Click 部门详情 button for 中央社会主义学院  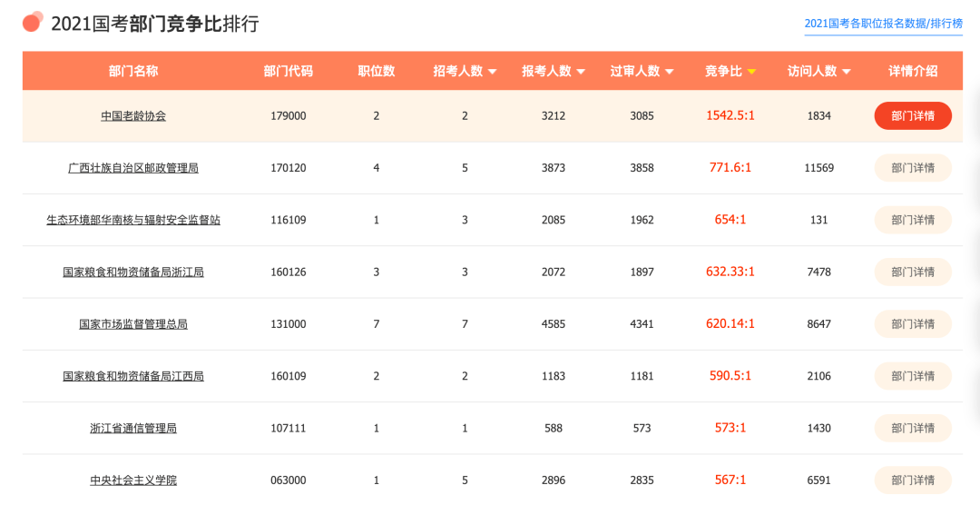[913, 480]
